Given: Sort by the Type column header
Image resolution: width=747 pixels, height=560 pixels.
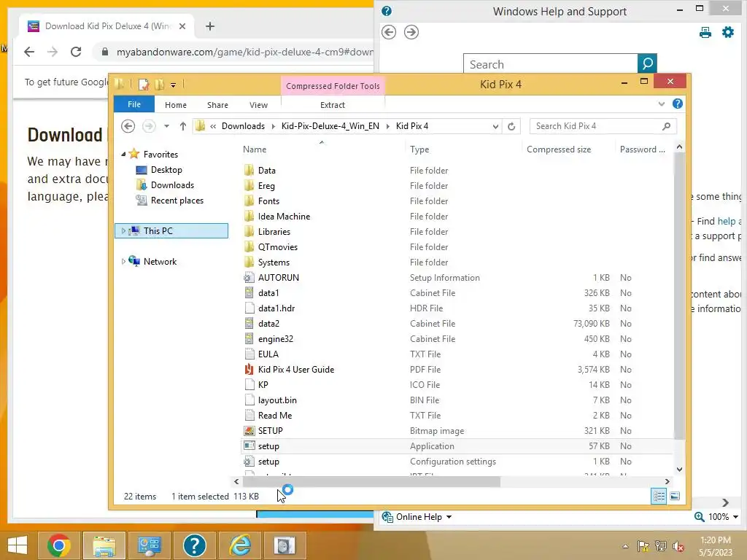Looking at the screenshot, I should click(x=419, y=149).
